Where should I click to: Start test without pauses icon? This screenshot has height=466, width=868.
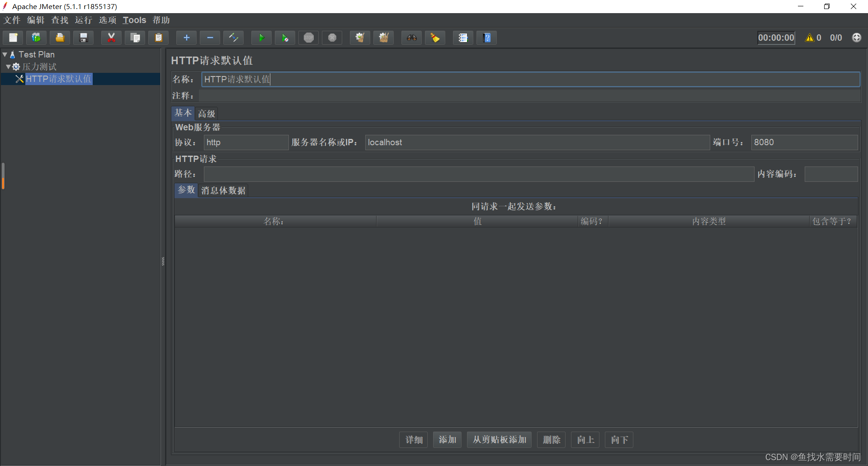[x=285, y=38]
